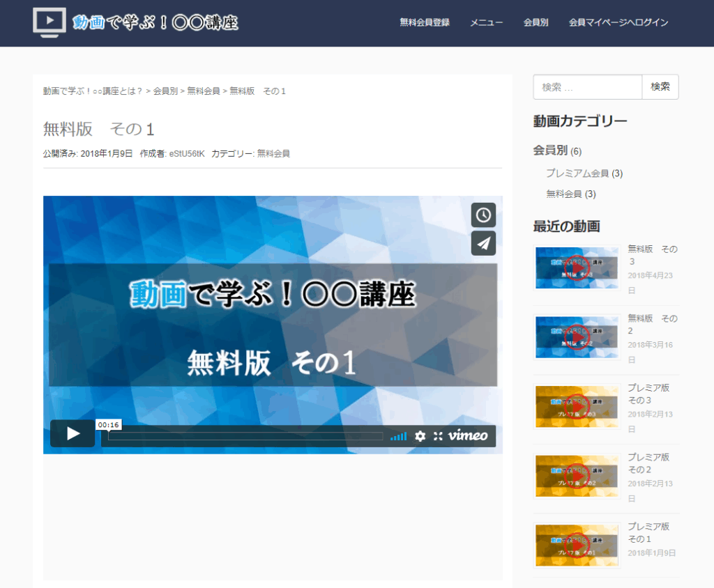This screenshot has width=714, height=588.
Task: Open the メニュー navigation item
Action: pos(486,22)
